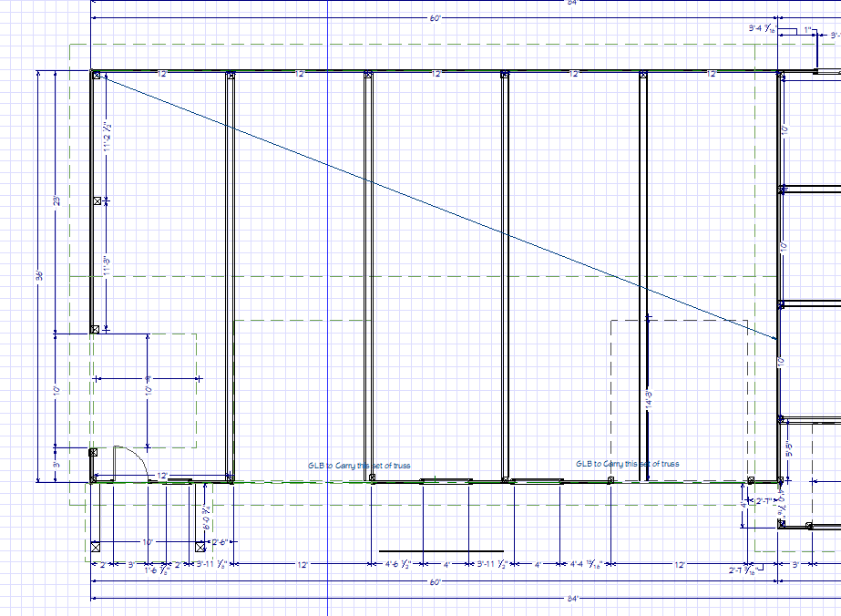
Task: Select the post between 11'-2 1/2" and 11'-3" dimensions
Action: tap(97, 200)
